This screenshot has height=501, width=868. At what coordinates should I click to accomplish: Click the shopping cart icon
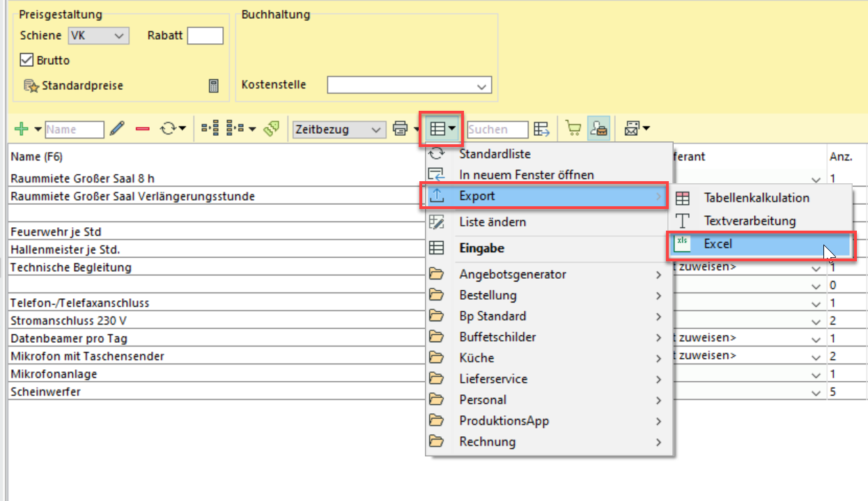tap(573, 129)
